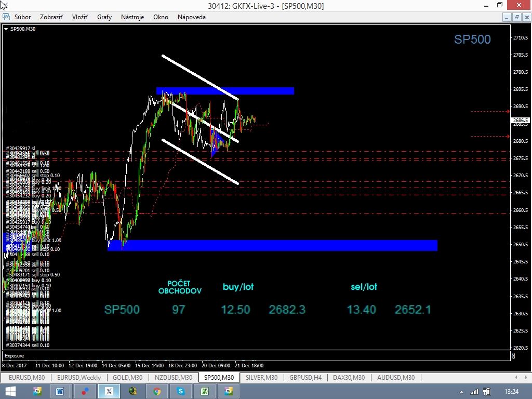
Task: Switch to the NZDUSD,M30 chart tab
Action: point(174,377)
